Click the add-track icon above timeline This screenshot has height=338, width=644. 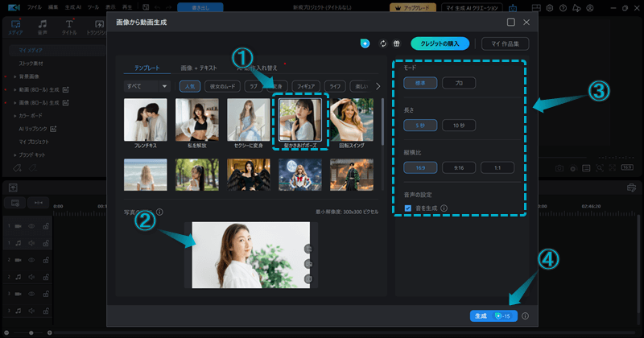click(x=15, y=203)
